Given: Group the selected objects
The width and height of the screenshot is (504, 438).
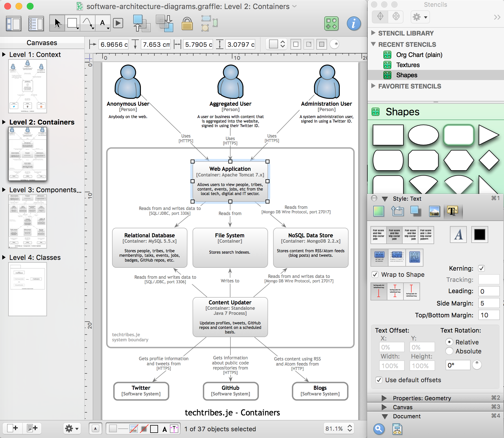Looking at the screenshot, I should click(210, 23).
